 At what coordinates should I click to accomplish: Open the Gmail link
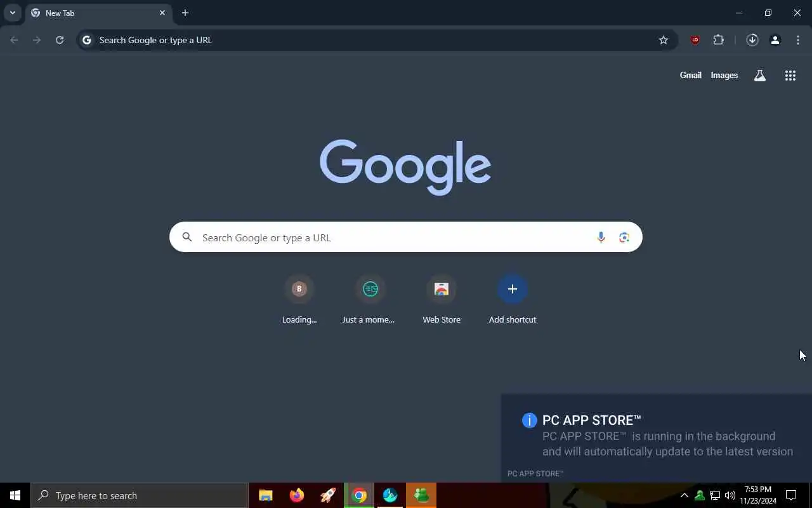click(x=691, y=76)
